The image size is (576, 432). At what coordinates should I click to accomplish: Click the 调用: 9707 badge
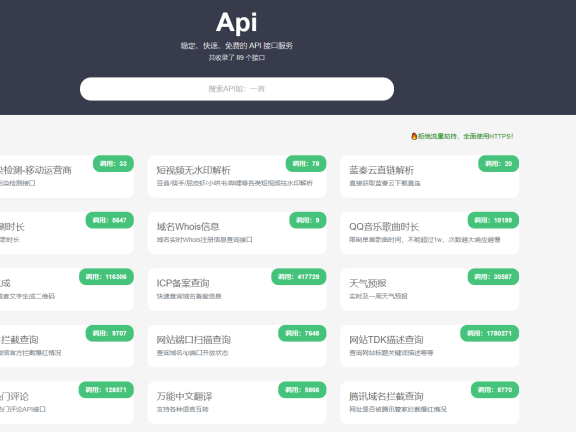point(110,333)
